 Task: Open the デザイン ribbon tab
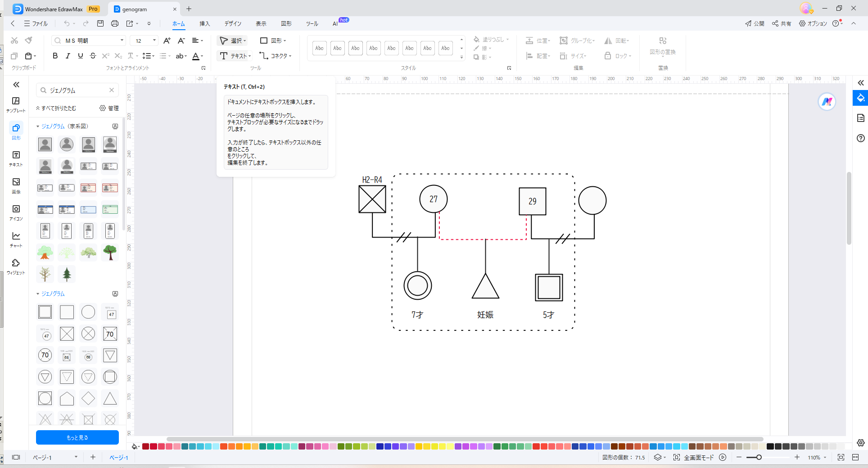click(x=233, y=23)
